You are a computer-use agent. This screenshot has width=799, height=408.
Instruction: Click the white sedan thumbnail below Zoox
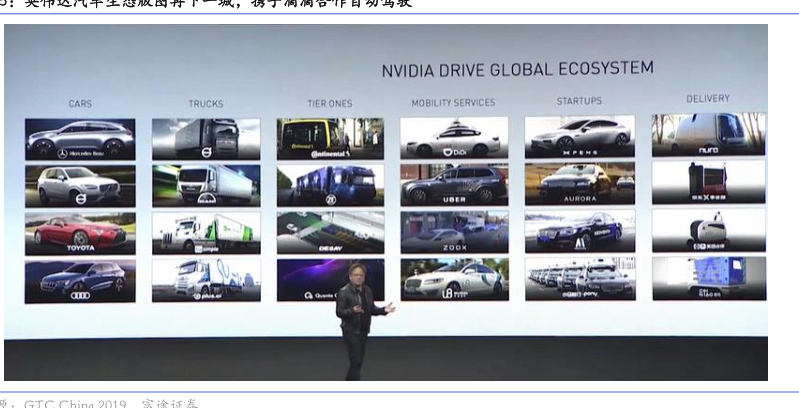point(454,279)
